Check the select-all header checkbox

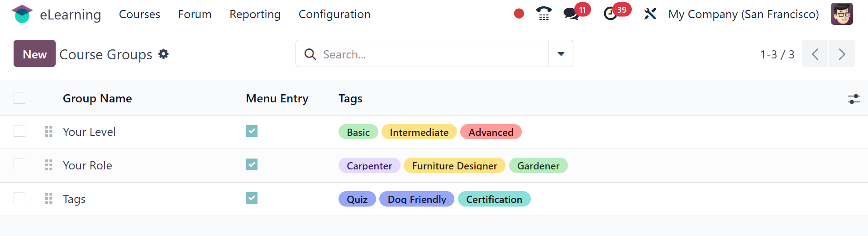coord(19,98)
